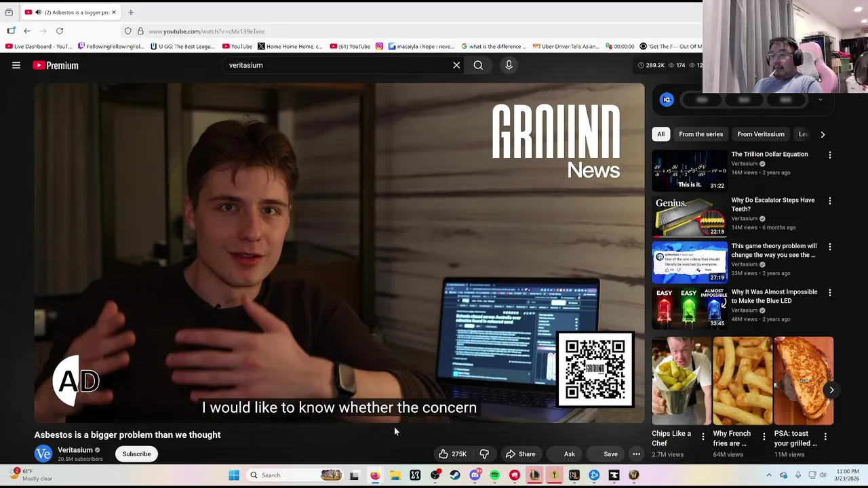The width and height of the screenshot is (868, 488).
Task: Open the tracking protection shield icon
Action: pyautogui.click(x=127, y=31)
